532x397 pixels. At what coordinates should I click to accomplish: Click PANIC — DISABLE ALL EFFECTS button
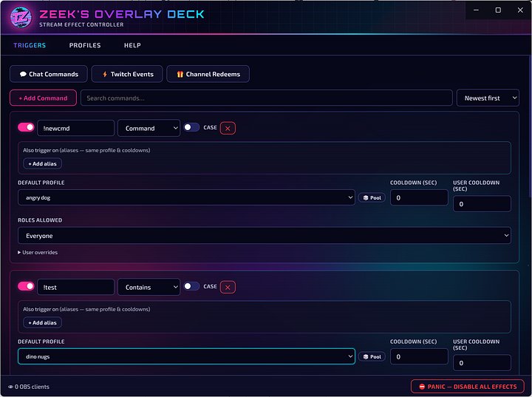point(468,387)
